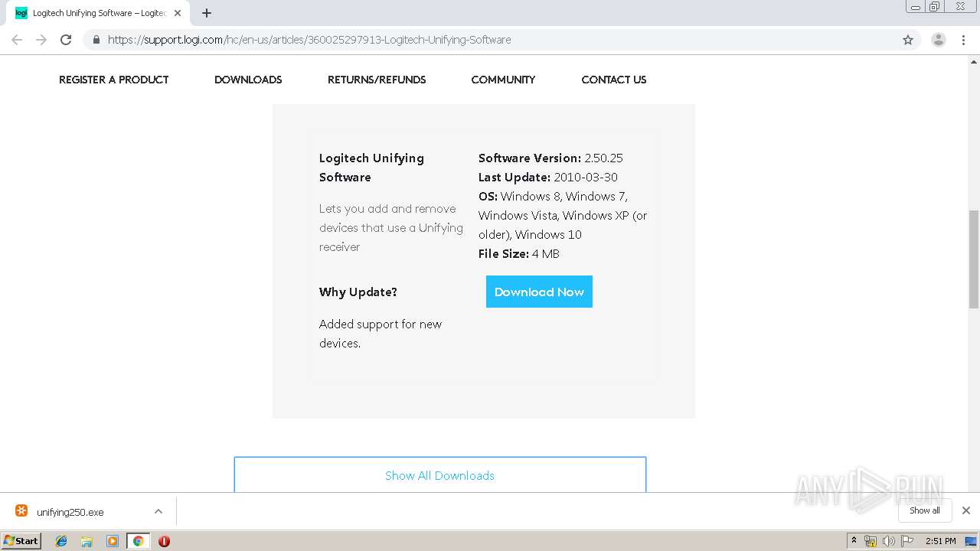Viewport: 980px width, 551px height.
Task: Close the downloads bar
Action: click(966, 510)
